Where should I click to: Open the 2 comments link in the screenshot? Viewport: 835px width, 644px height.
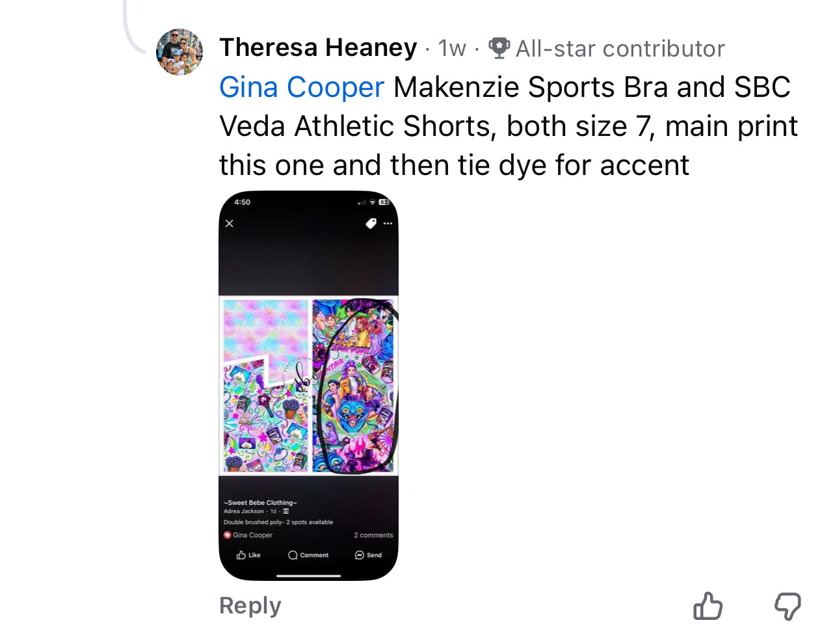pyautogui.click(x=373, y=535)
